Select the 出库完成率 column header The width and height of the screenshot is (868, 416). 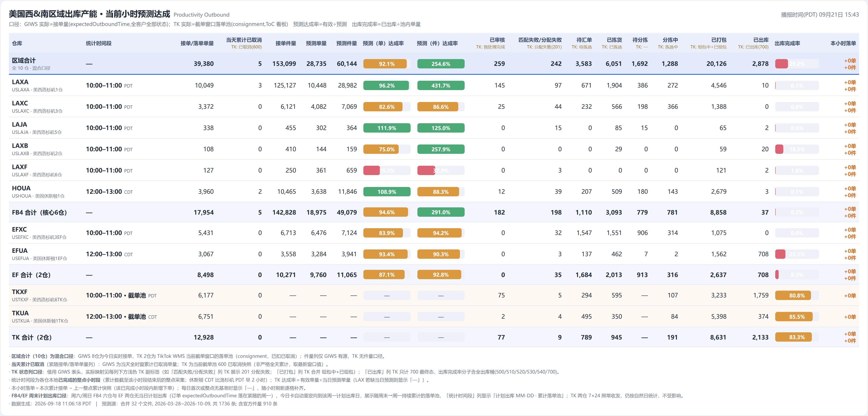point(787,43)
